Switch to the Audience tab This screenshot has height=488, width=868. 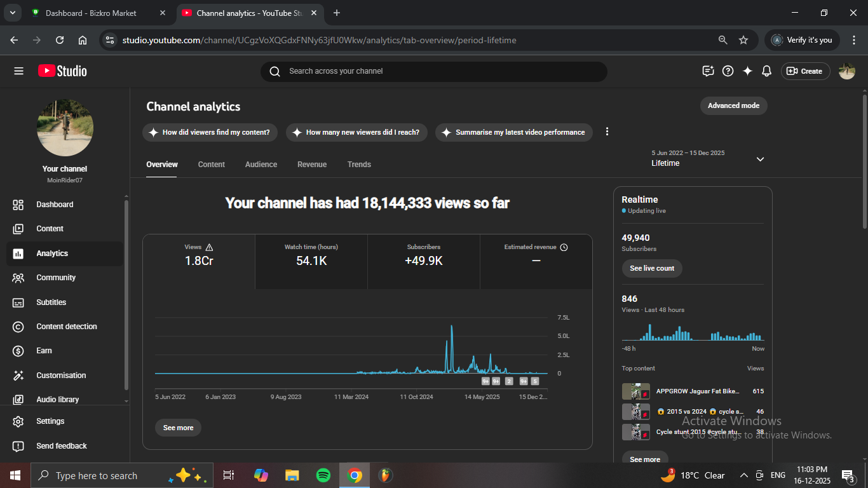pos(261,165)
